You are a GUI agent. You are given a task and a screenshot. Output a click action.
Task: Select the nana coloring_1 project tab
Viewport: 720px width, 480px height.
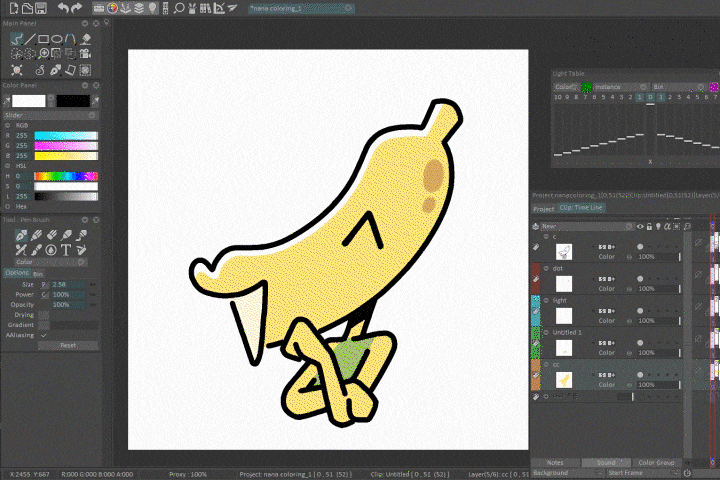[x=301, y=8]
